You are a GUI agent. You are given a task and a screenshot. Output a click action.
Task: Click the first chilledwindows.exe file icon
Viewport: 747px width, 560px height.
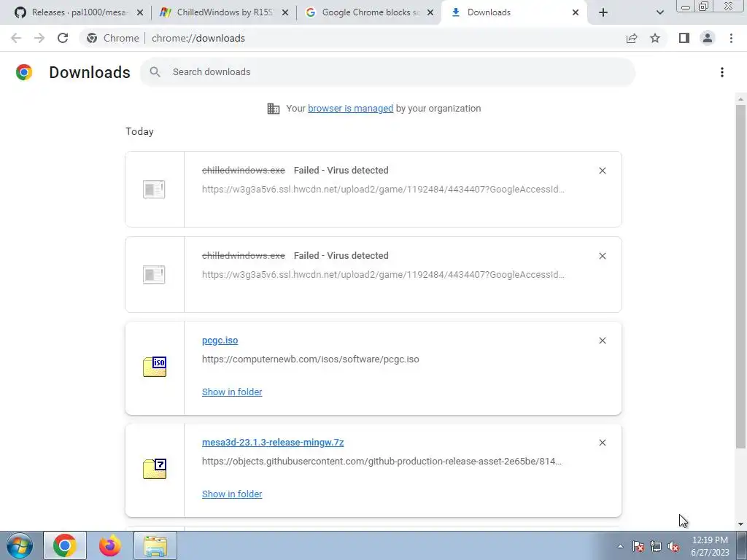point(154,189)
